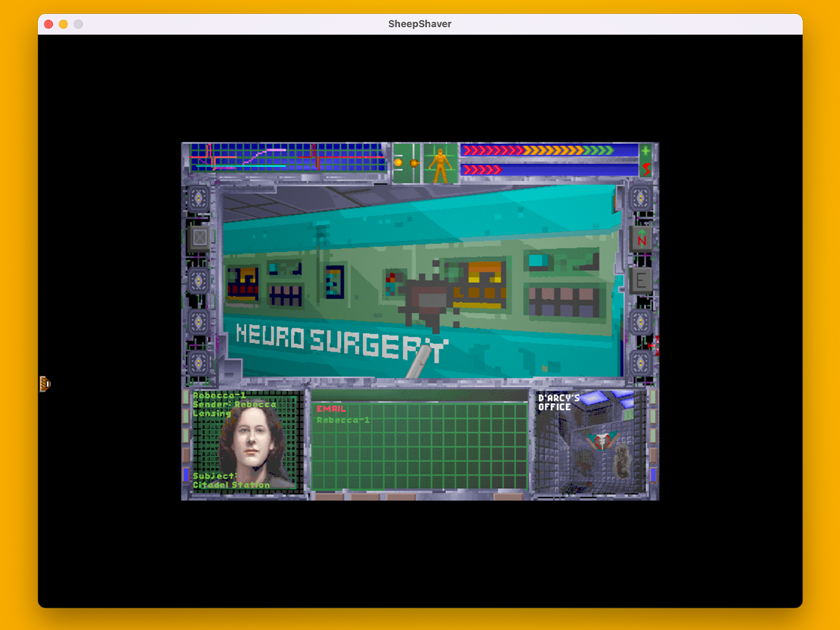Click the empty hardware slot directly below the full-screen icon
Image resolution: width=840 pixels, height=630 pixels.
[199, 281]
